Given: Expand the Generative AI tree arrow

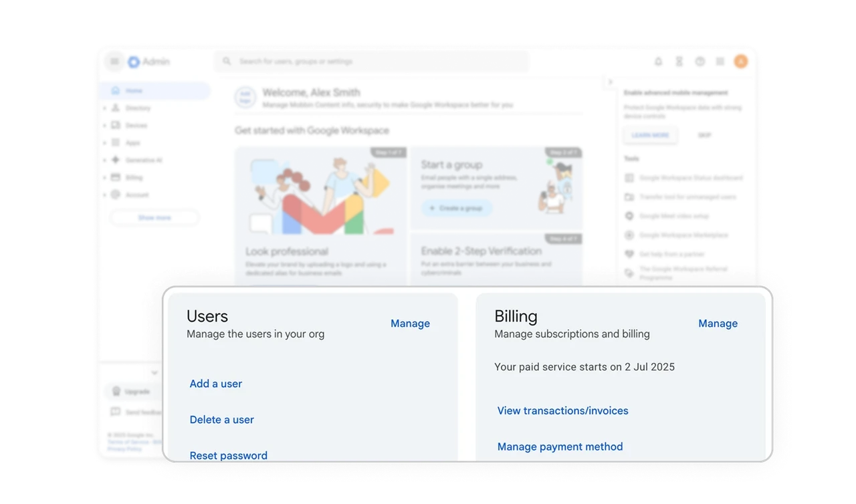Looking at the screenshot, I should (x=104, y=160).
